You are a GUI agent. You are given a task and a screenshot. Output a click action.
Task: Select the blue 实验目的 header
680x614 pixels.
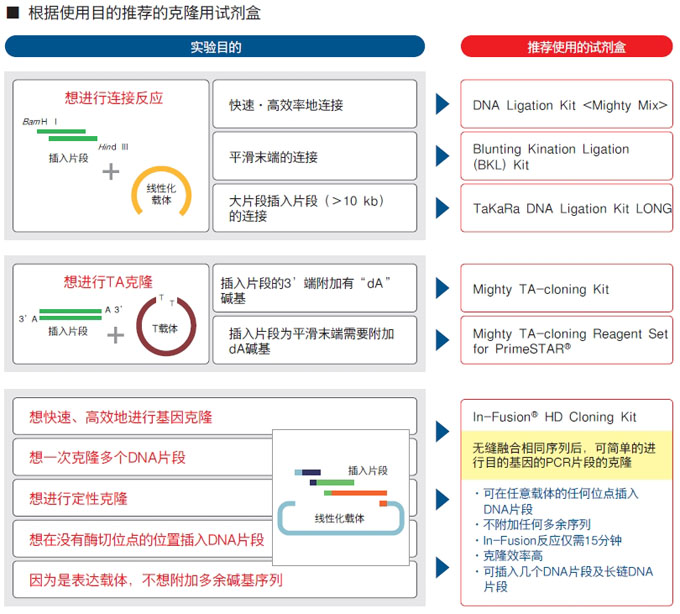(215, 47)
